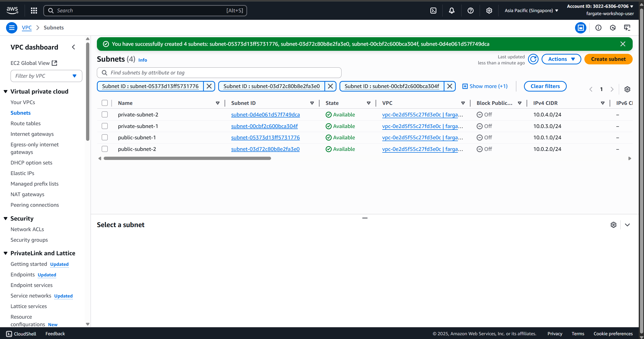Open Security groups in sidebar

tap(29, 240)
